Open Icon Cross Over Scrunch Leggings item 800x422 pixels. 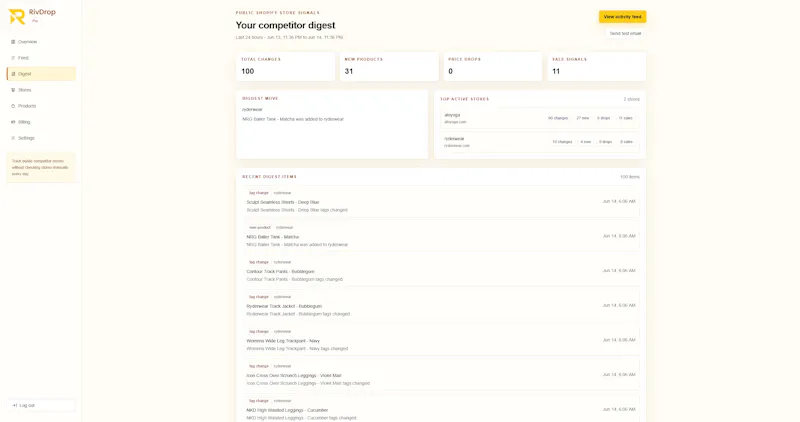pyautogui.click(x=442, y=376)
